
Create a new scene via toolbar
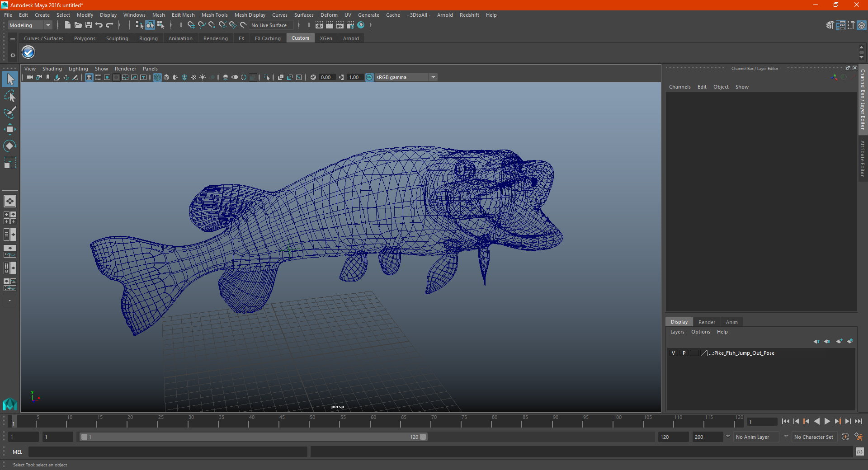point(67,25)
